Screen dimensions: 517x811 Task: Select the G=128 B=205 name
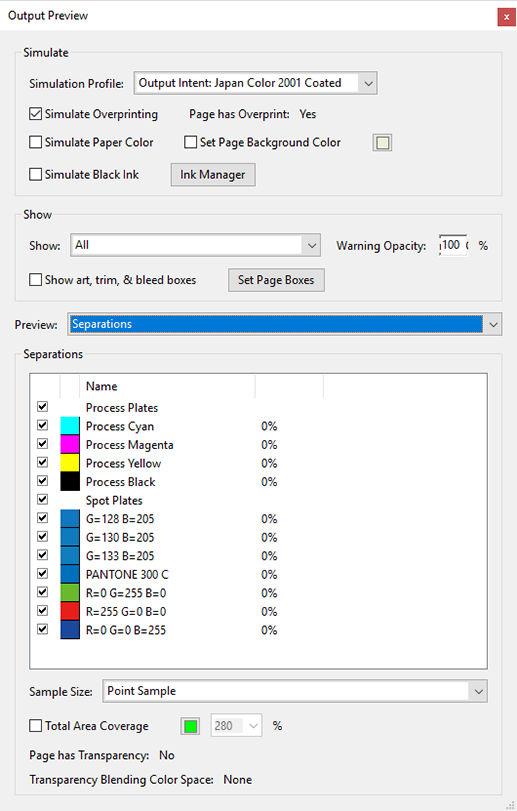coord(120,519)
